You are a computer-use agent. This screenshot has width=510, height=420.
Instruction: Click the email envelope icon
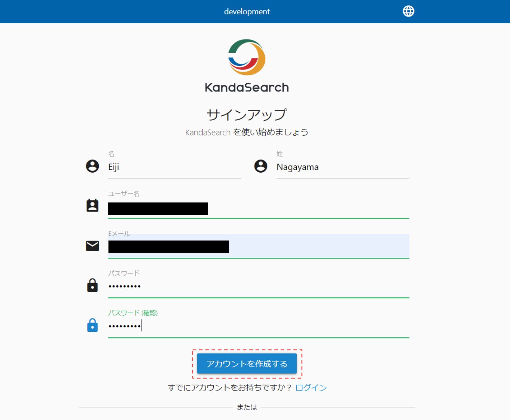[92, 246]
